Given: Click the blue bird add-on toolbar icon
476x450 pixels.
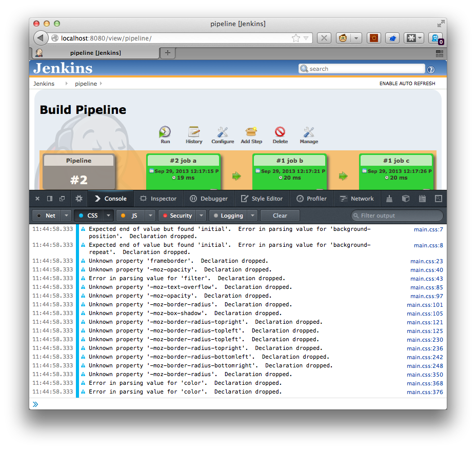Looking at the screenshot, I should coord(392,38).
